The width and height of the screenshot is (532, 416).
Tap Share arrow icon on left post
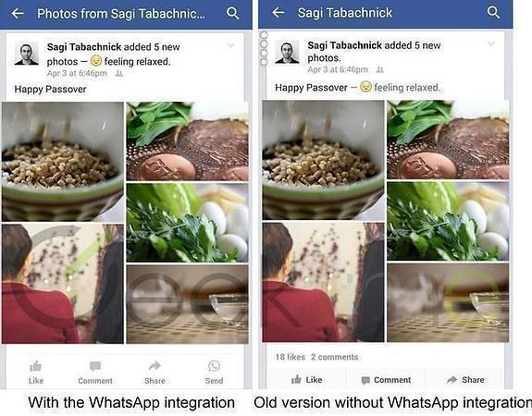click(155, 366)
